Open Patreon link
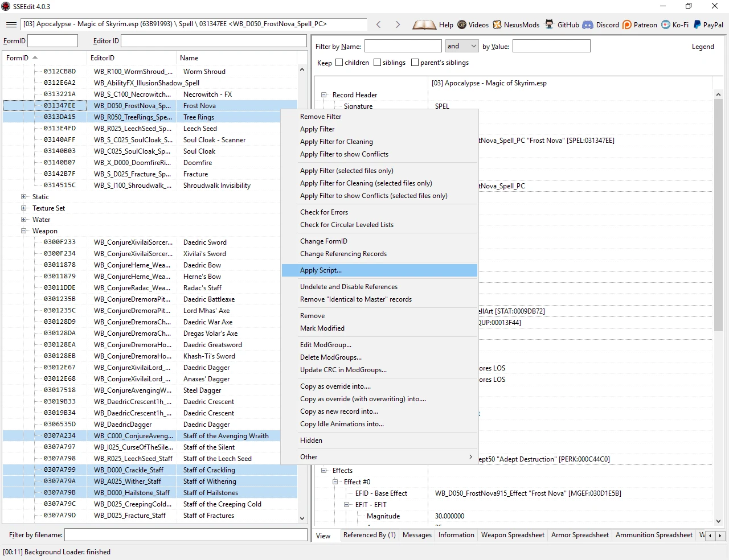The image size is (729, 560). [x=627, y=24]
